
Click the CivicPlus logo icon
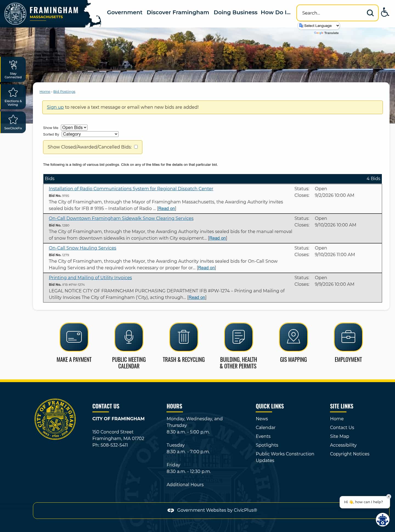click(171, 510)
